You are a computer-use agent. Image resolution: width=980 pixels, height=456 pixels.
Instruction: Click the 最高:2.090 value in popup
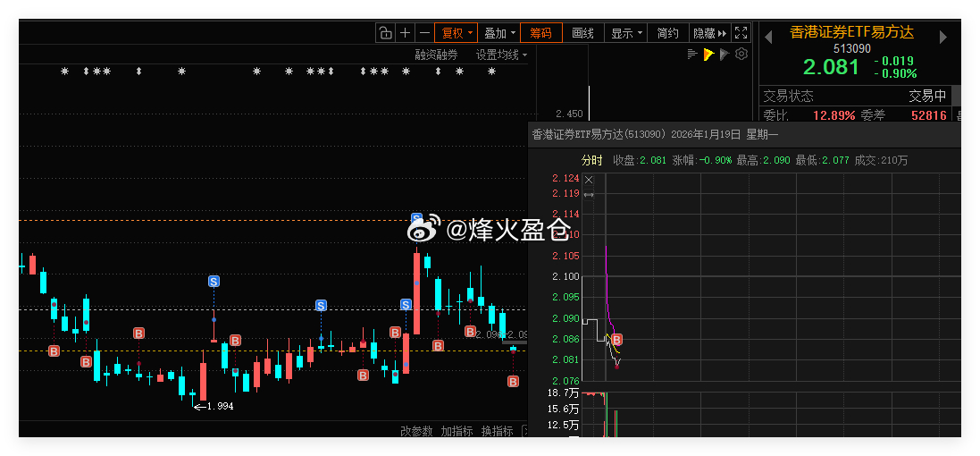pyautogui.click(x=763, y=161)
